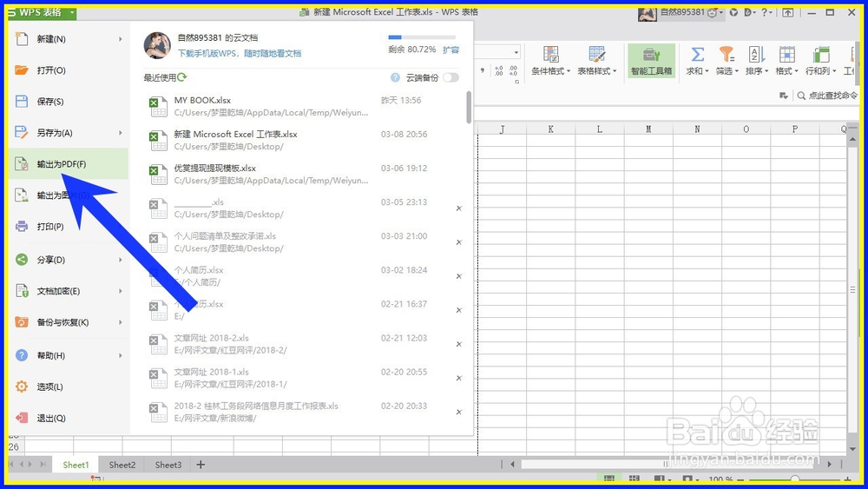Click the 输出为PDF(F) icon
The image size is (868, 489).
point(22,164)
